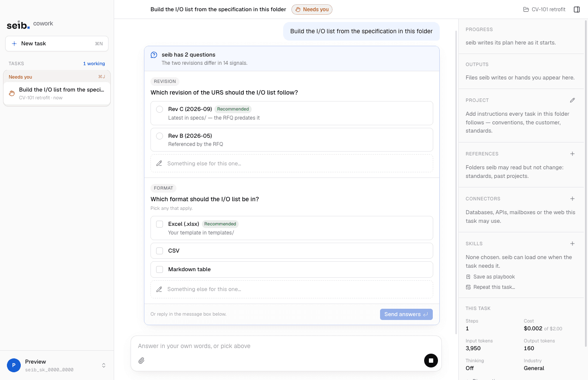Image resolution: width=588 pixels, height=380 pixels.
Task: Click the '$0.002' cost value
Action: (x=533, y=329)
